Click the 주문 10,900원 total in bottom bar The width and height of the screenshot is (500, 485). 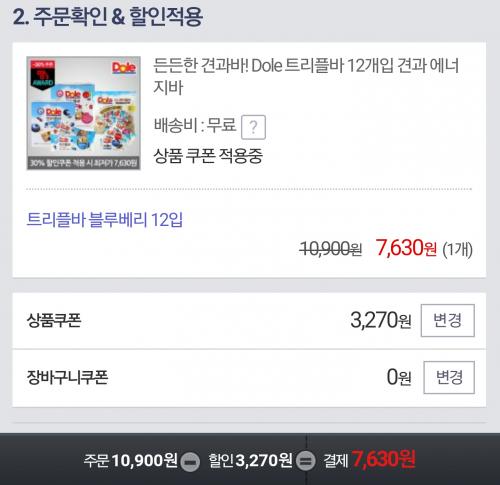point(130,461)
